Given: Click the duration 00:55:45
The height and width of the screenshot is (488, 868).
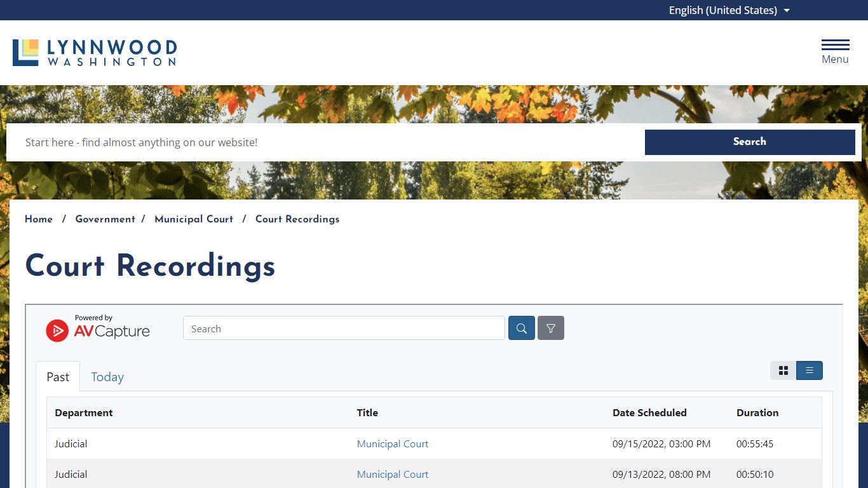Looking at the screenshot, I should (755, 444).
